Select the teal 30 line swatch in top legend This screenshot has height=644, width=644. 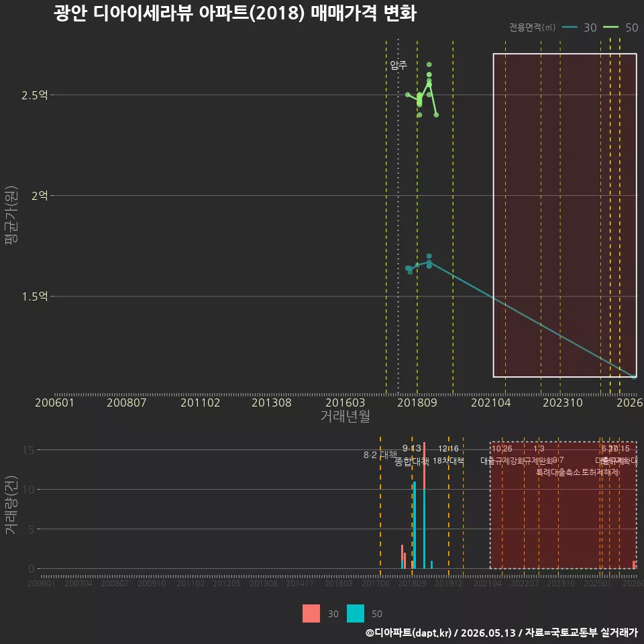570,27
